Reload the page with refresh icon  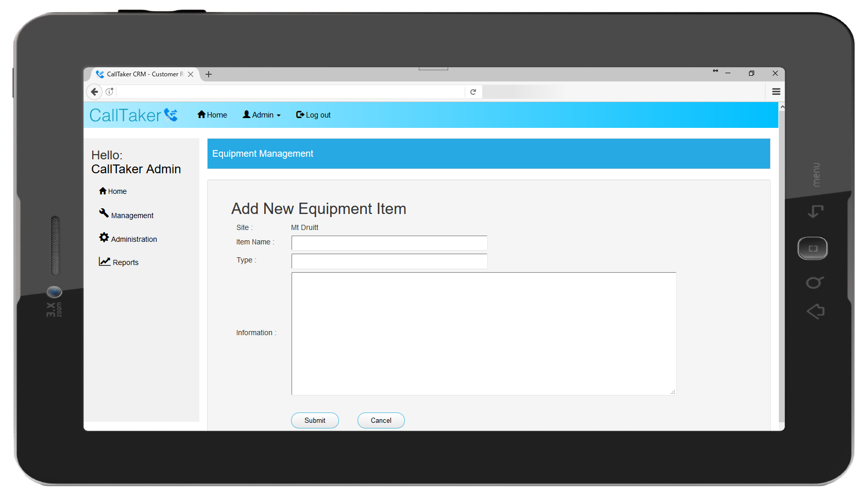click(x=473, y=92)
